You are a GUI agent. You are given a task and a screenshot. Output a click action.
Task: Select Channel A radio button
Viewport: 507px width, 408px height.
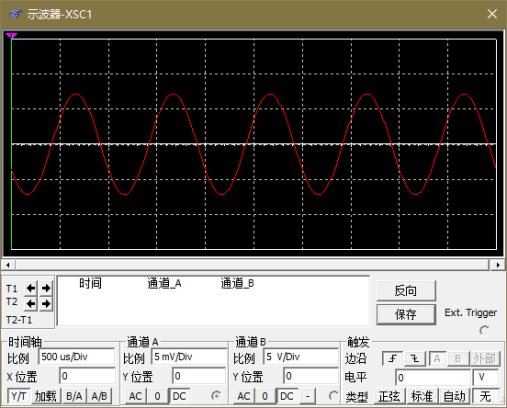pyautogui.click(x=216, y=396)
